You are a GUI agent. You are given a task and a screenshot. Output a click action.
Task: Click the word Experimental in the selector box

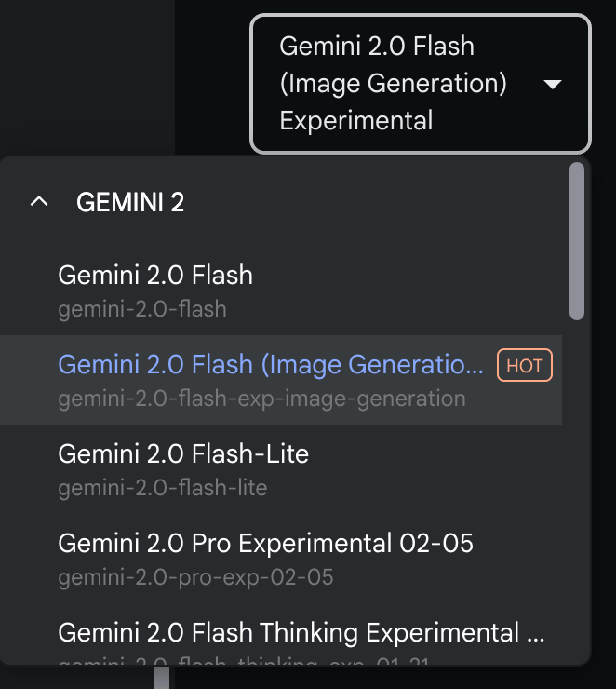pyautogui.click(x=356, y=121)
